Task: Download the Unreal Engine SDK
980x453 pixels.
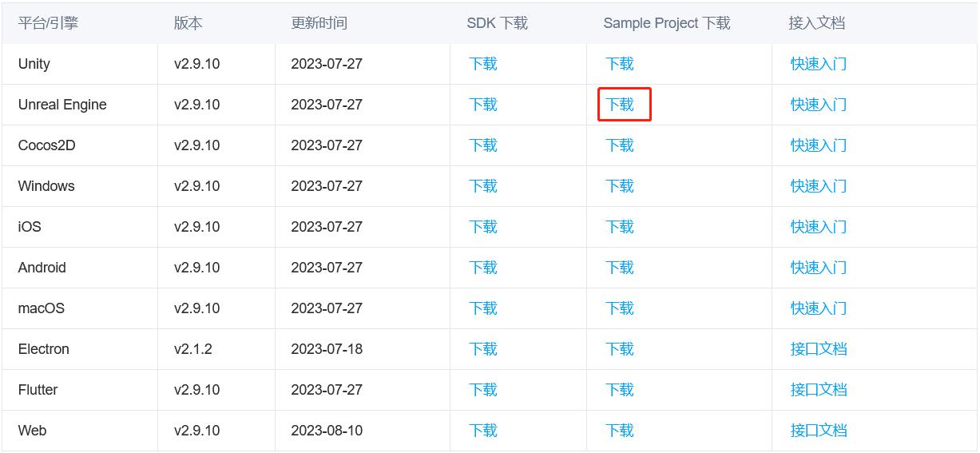Action: pos(483,105)
